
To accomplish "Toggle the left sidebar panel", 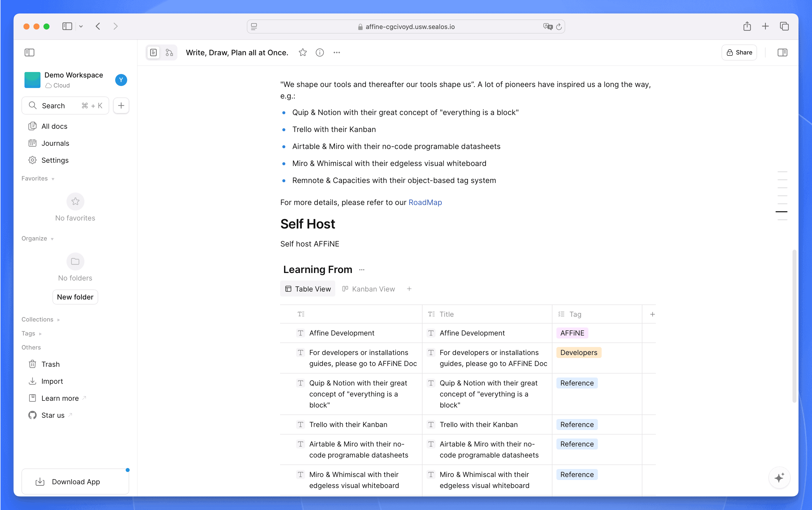I will coord(30,52).
